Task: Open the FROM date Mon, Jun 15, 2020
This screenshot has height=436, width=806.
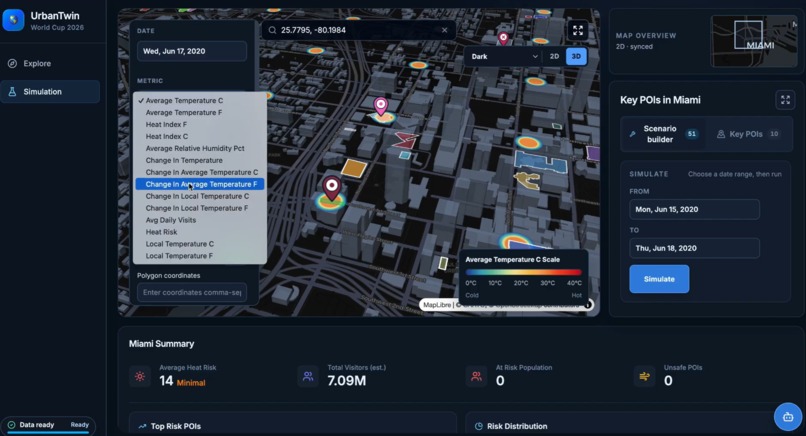Action: click(694, 209)
